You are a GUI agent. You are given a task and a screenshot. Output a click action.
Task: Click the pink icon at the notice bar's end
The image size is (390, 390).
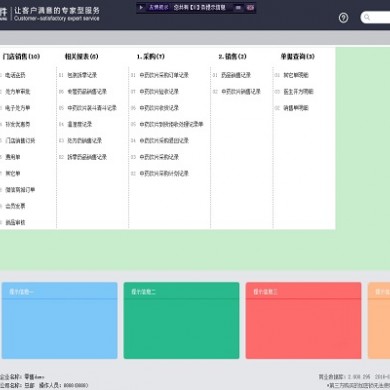[250, 7]
